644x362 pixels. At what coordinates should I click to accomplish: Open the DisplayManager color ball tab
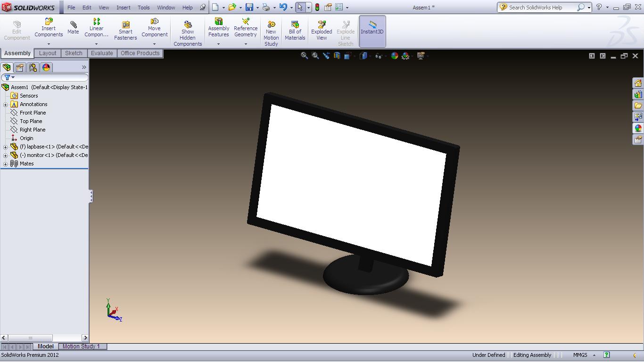[46, 67]
